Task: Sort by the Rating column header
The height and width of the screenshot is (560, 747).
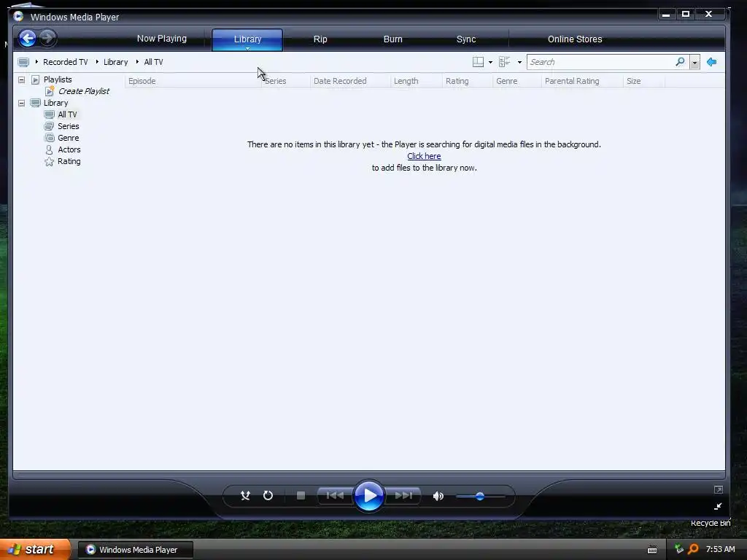Action: click(467, 81)
